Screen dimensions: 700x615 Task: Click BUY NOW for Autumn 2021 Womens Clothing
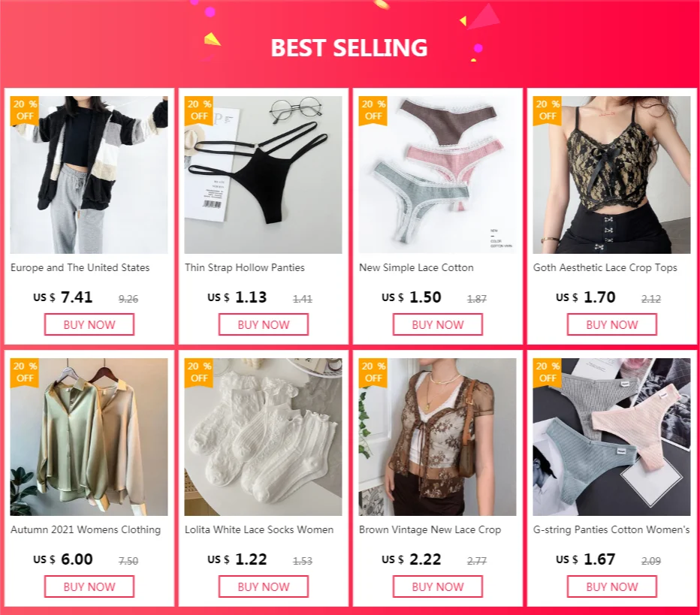(89, 586)
